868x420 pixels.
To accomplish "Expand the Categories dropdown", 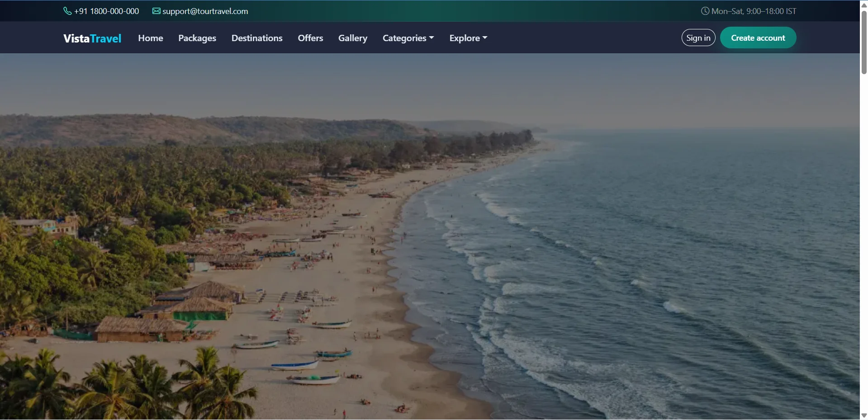I will 408,38.
